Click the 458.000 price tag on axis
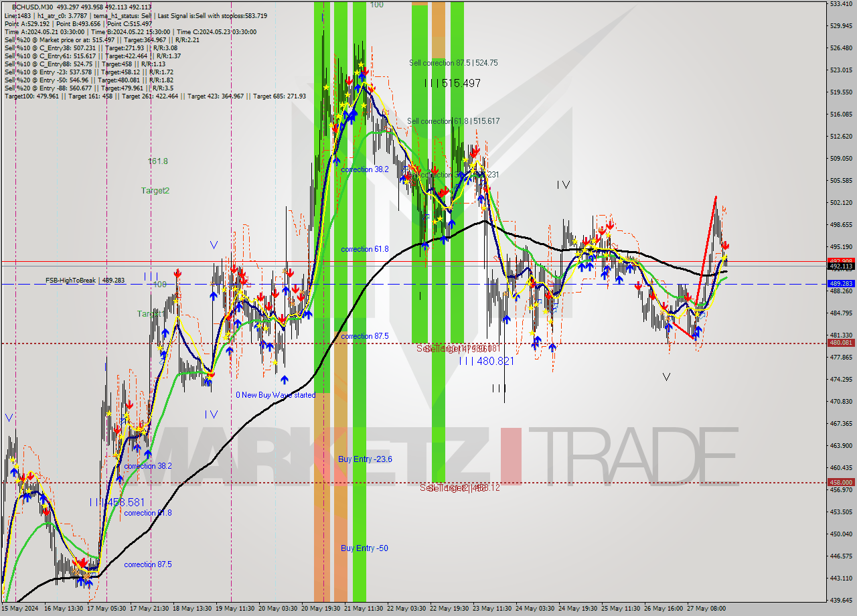Image resolution: width=857 pixels, height=616 pixels. click(x=841, y=482)
